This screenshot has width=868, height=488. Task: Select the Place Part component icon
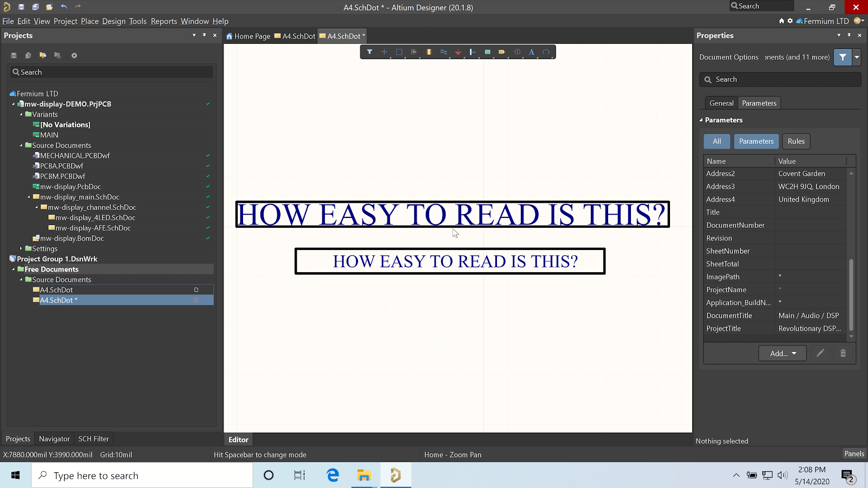tap(429, 52)
